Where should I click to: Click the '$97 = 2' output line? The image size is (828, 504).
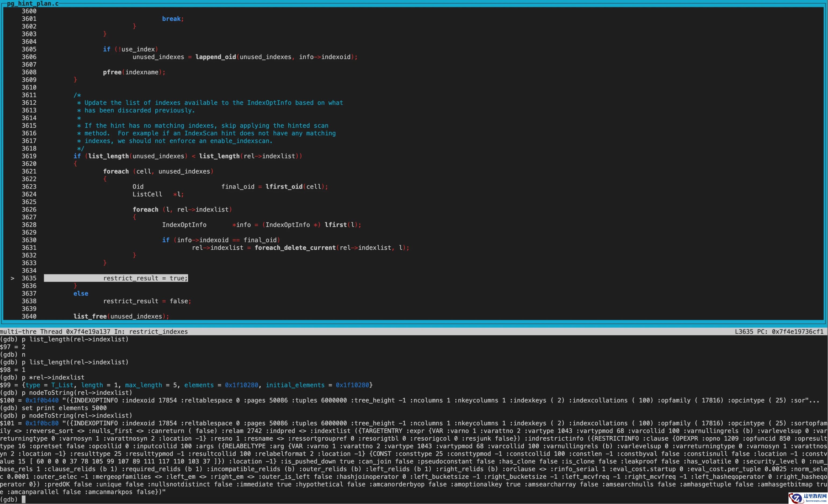(x=13, y=347)
